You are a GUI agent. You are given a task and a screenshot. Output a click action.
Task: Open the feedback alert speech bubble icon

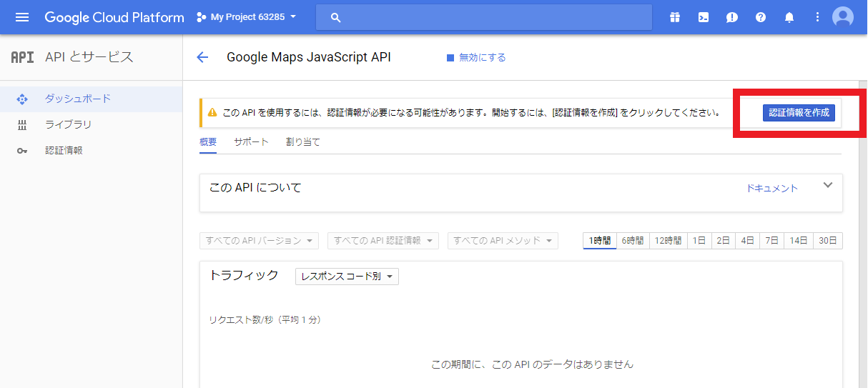[732, 17]
